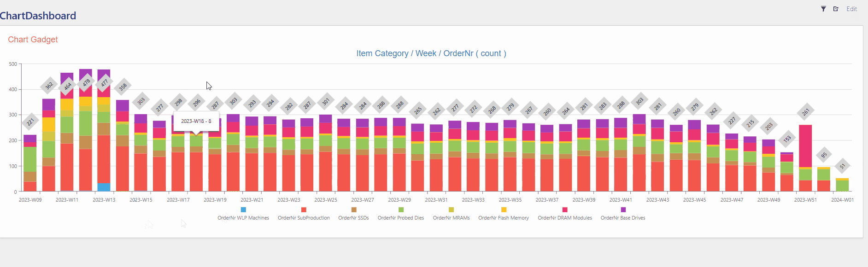868x267 pixels.
Task: Click OrderNr Probed Dies green legend square
Action: (x=401, y=210)
